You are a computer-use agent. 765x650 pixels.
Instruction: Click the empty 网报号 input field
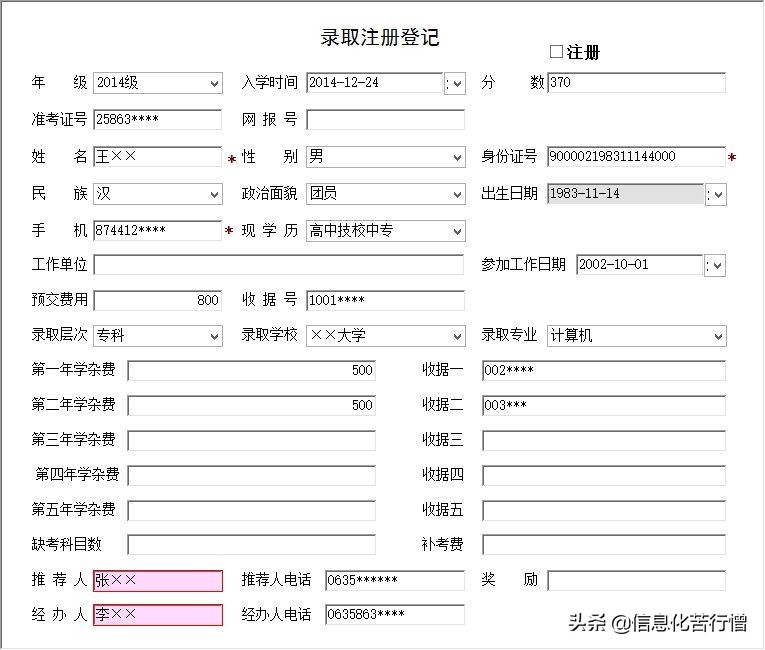385,120
